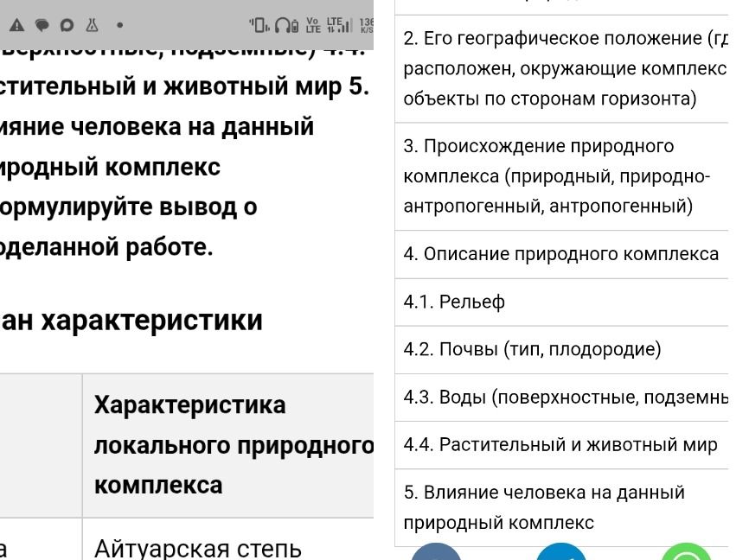Image resolution: width=749 pixels, height=560 pixels.
Task: Select the row '4. Описание природного комплекса'
Action: 561,254
